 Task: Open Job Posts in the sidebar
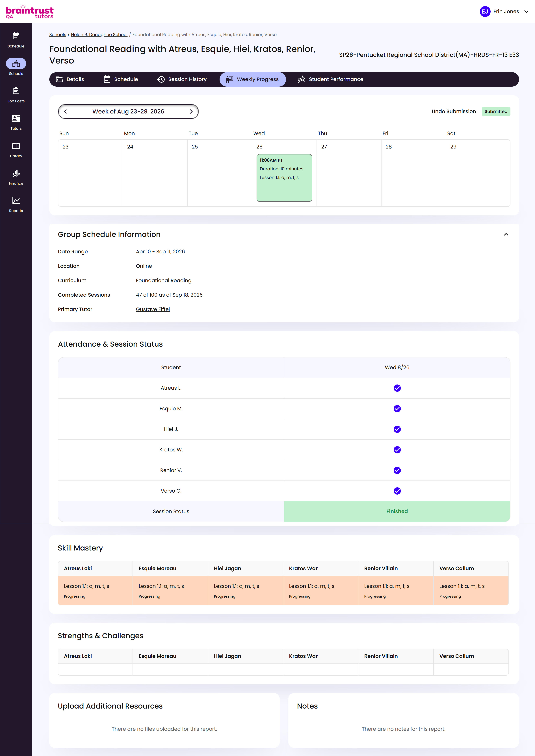[x=16, y=95]
